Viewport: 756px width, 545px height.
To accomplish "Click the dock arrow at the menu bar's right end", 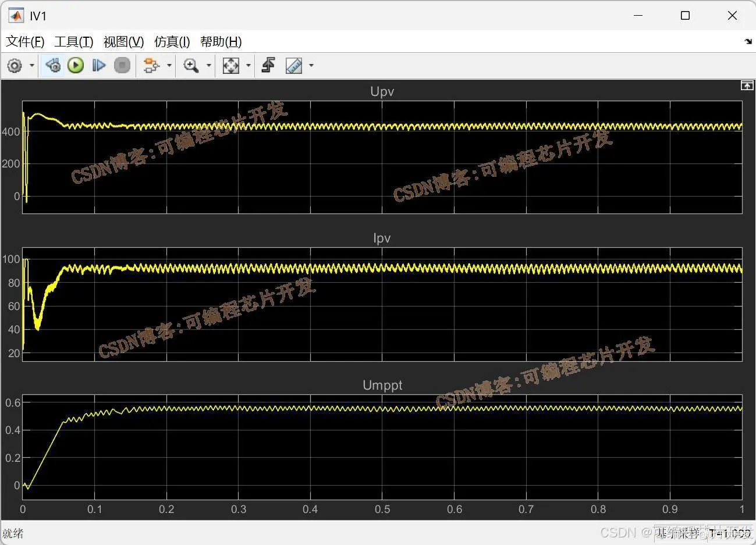I will pyautogui.click(x=748, y=41).
